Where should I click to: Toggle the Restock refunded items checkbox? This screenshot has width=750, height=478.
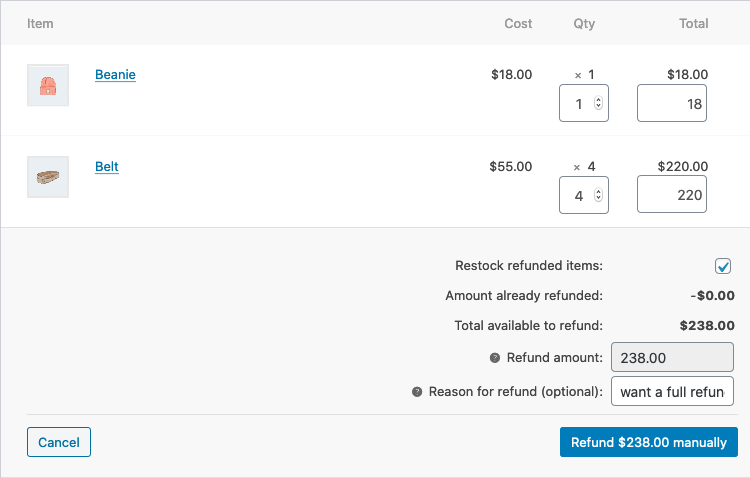(723, 266)
